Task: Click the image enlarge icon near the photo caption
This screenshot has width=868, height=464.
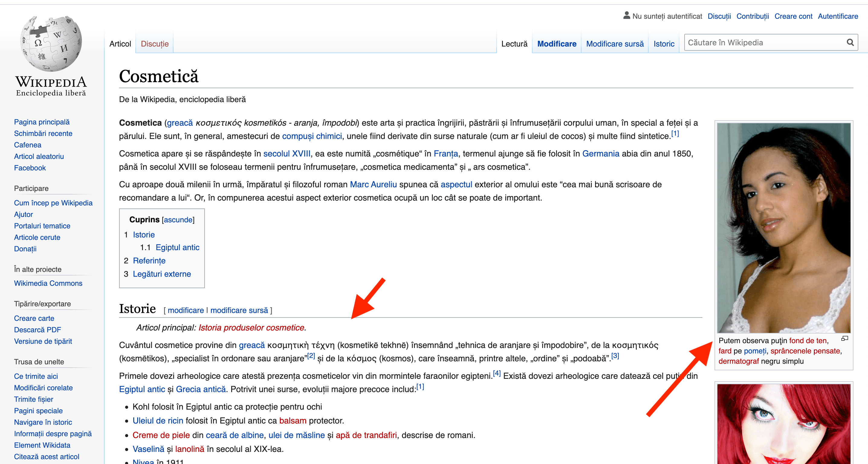Action: coord(845,339)
